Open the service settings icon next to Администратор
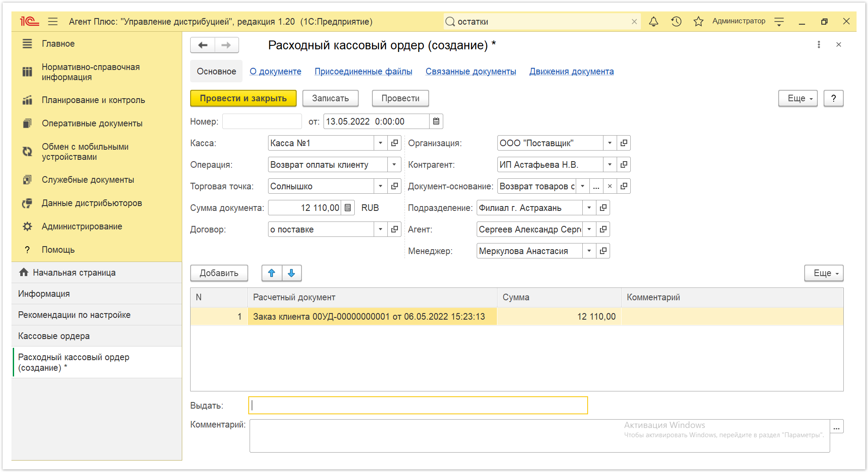 point(779,22)
